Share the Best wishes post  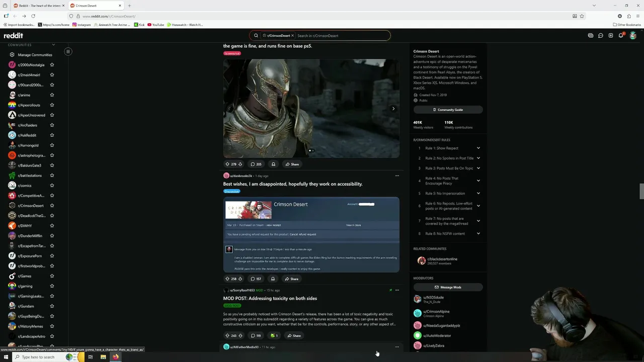click(292, 279)
